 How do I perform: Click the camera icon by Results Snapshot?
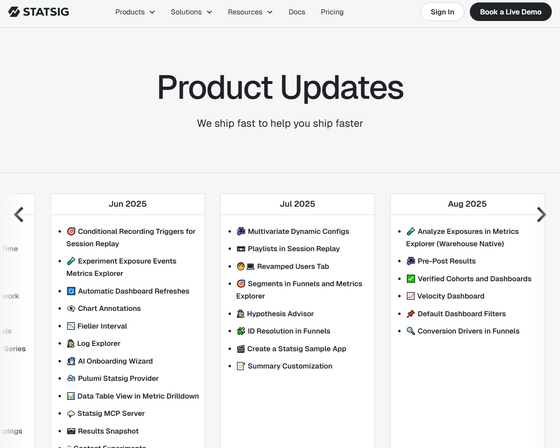[x=71, y=431]
